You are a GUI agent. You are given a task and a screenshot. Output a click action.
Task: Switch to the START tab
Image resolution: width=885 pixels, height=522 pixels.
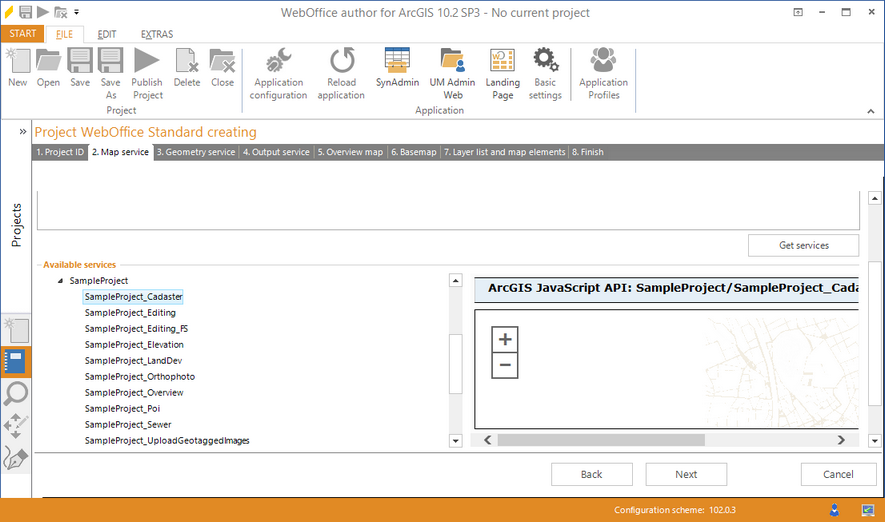click(x=23, y=34)
